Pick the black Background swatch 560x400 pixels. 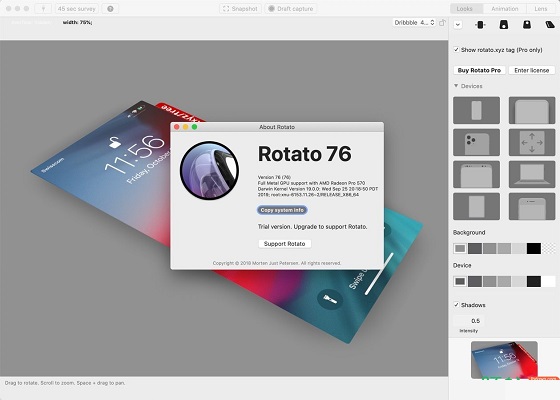tap(534, 248)
